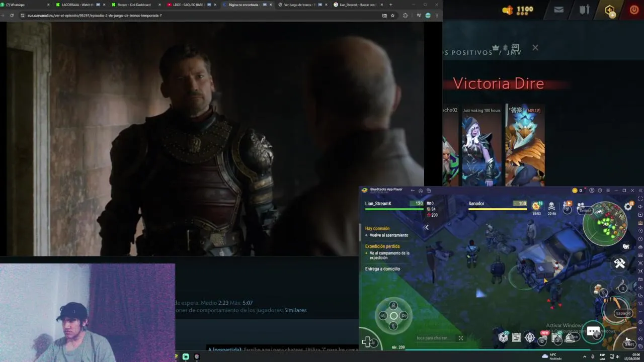The width and height of the screenshot is (644, 362).
Task: Open the discount sale event with timer 15:53
Action: pyautogui.click(x=536, y=207)
